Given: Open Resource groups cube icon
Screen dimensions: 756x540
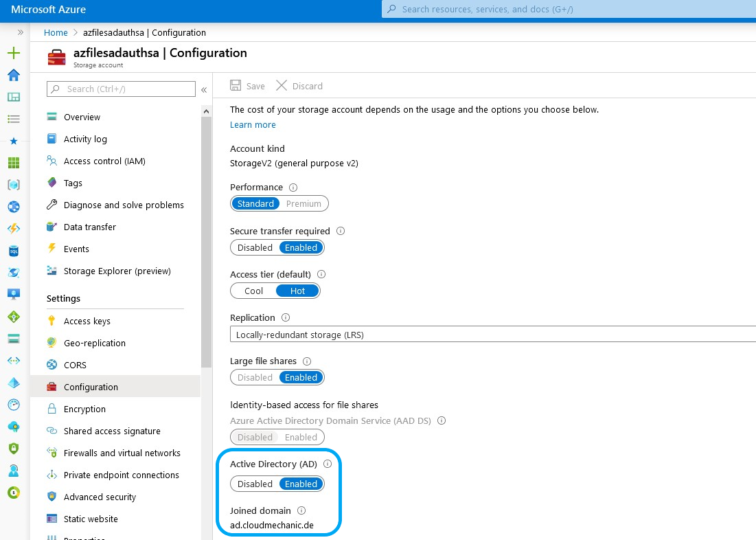Looking at the screenshot, I should point(14,184).
